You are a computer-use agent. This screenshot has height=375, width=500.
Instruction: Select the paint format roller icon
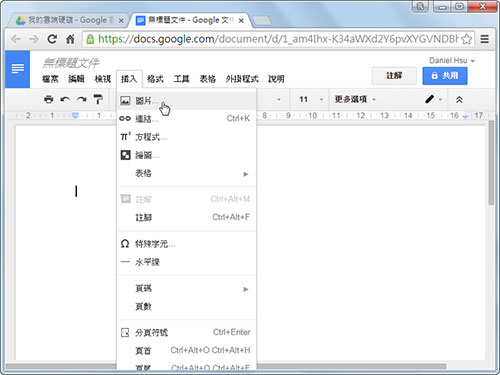click(98, 99)
